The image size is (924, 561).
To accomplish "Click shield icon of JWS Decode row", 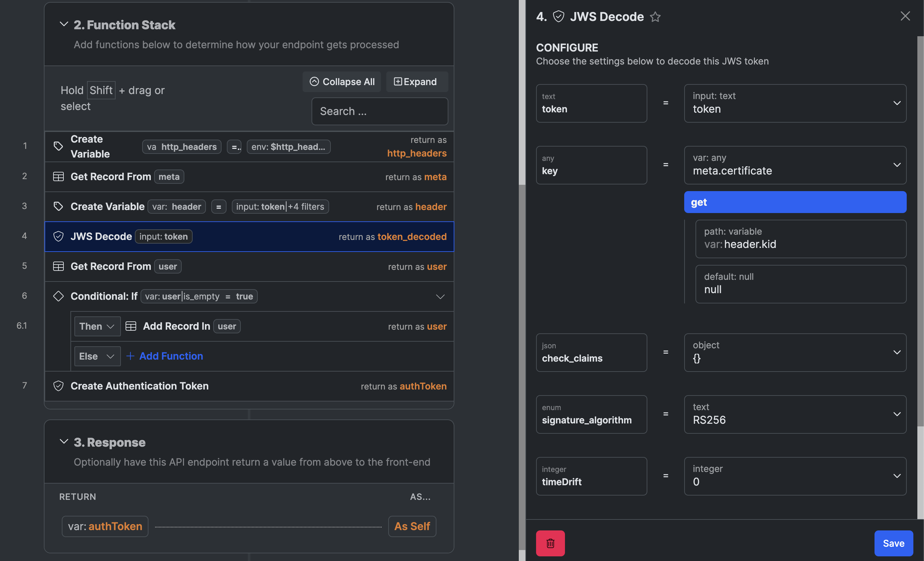I will (58, 236).
